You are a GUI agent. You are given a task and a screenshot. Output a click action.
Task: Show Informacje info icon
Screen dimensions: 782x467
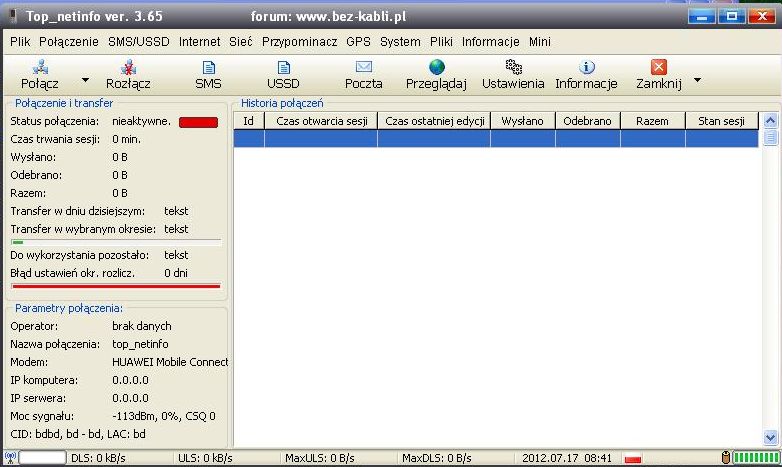[586, 67]
